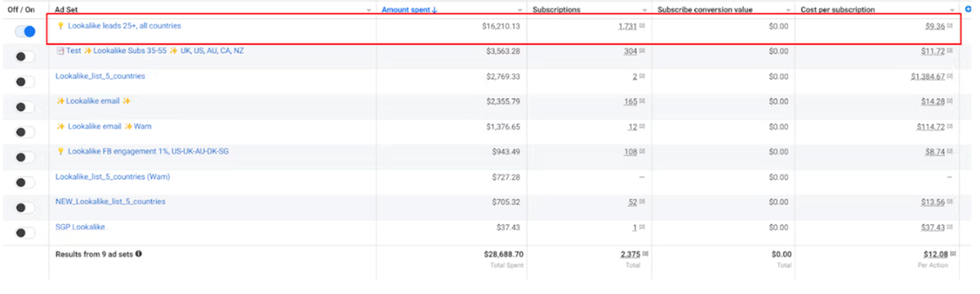Viewport: 980px width, 294px height.
Task: Enable the Lookalike email Wam ad set toggle
Action: coord(25,132)
